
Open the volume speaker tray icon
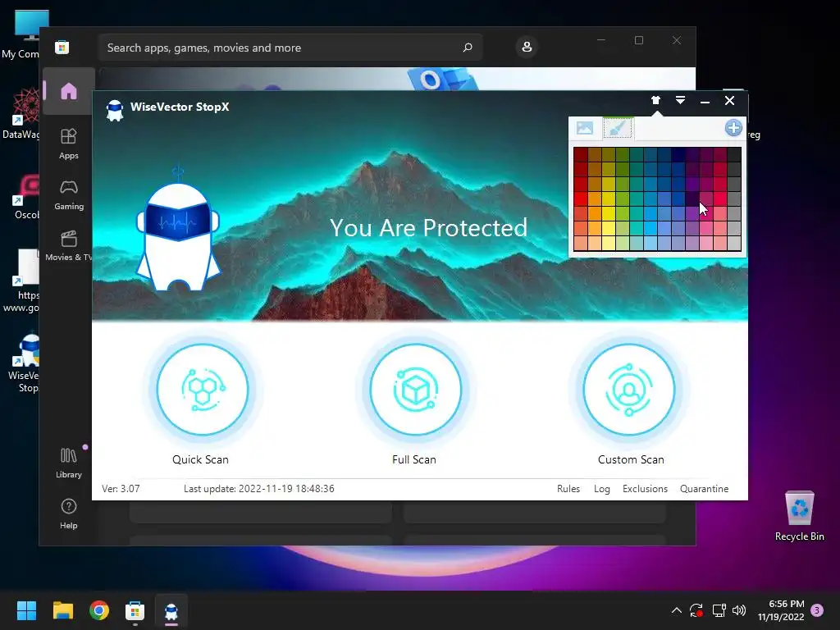pyautogui.click(x=739, y=610)
